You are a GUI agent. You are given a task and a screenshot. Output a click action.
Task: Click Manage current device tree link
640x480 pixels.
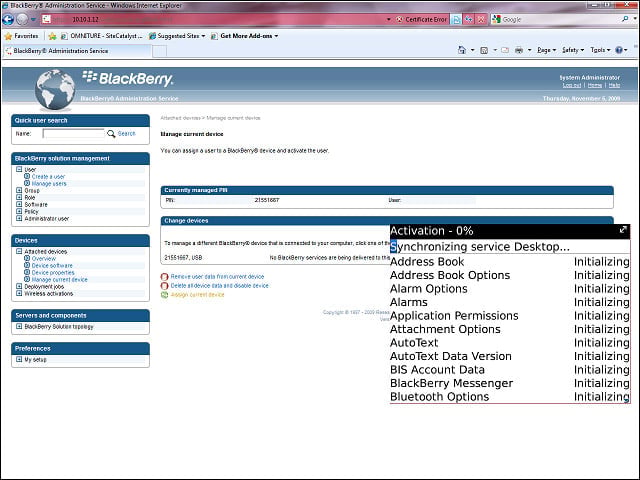tap(60, 280)
